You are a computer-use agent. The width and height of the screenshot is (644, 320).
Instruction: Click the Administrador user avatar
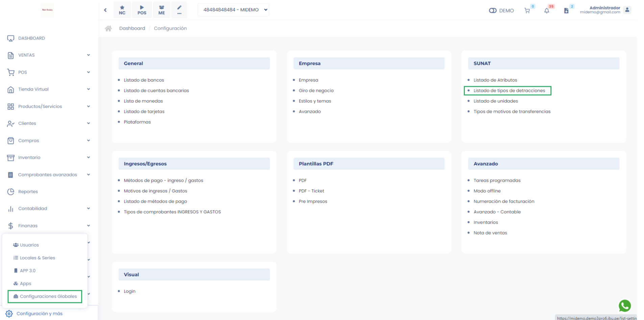coord(627,10)
